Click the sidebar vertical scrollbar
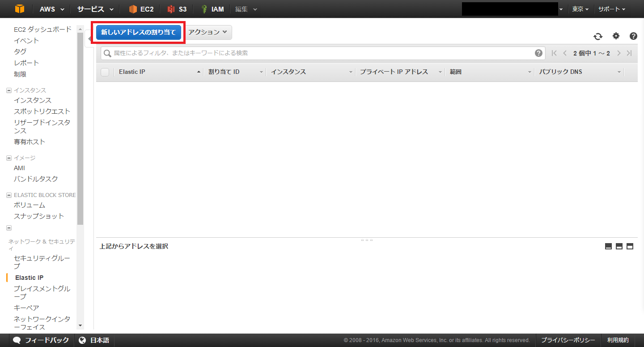 (x=80, y=134)
